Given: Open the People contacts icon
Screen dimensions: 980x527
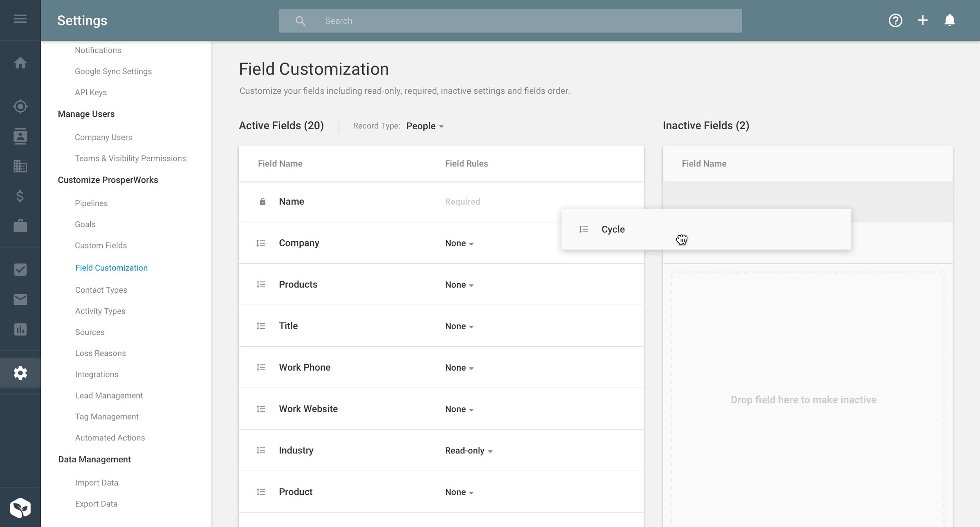Looking at the screenshot, I should pyautogui.click(x=20, y=136).
